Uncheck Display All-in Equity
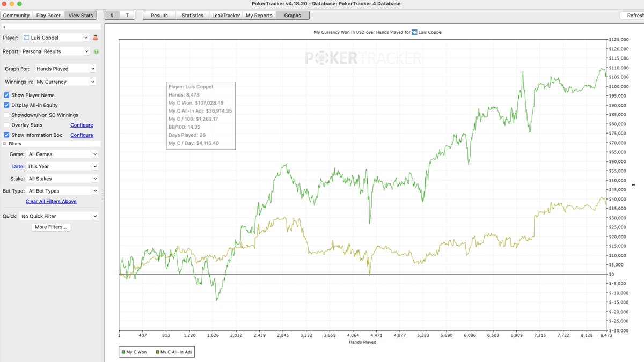This screenshot has height=362, width=644. (6, 105)
